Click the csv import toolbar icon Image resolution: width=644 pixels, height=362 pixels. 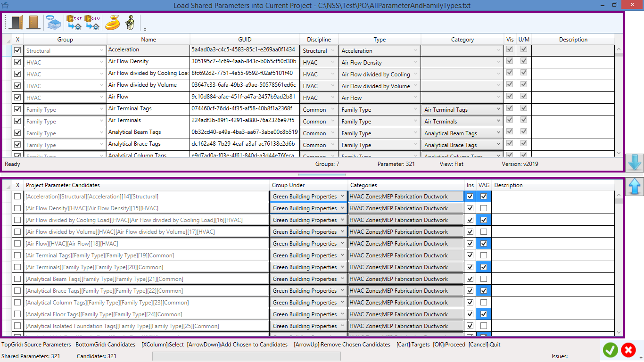[92, 22]
